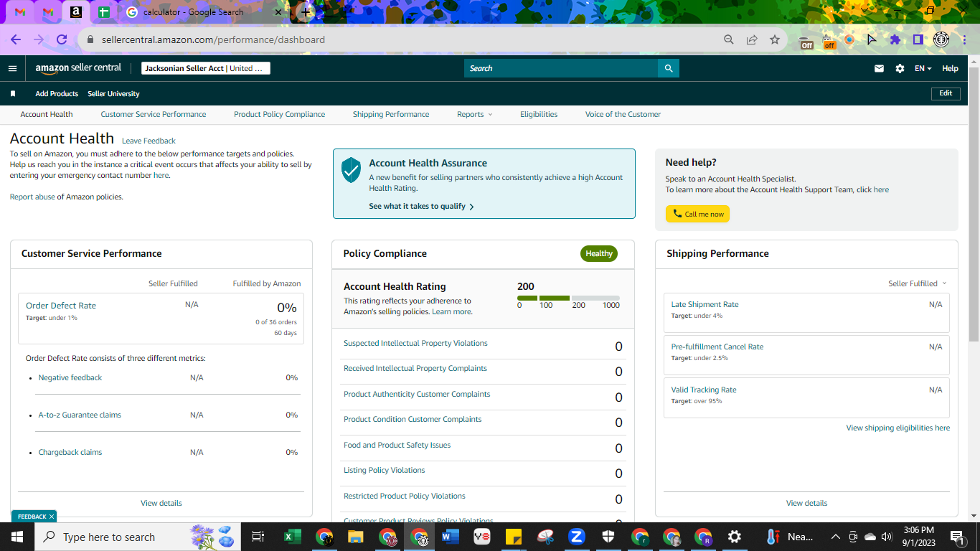980x551 pixels.
Task: Open the Product Policy Compliance tab
Action: 279,114
